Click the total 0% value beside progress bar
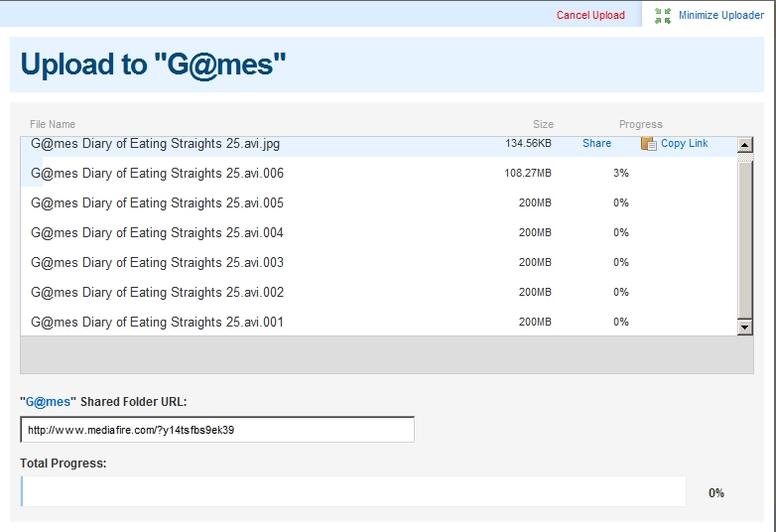Screen dimensions: 776x532 tap(716, 493)
